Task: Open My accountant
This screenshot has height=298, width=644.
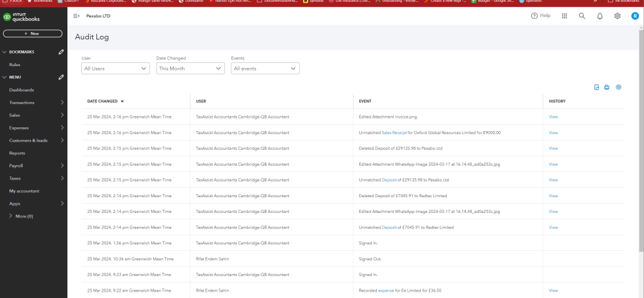Action: point(24,191)
